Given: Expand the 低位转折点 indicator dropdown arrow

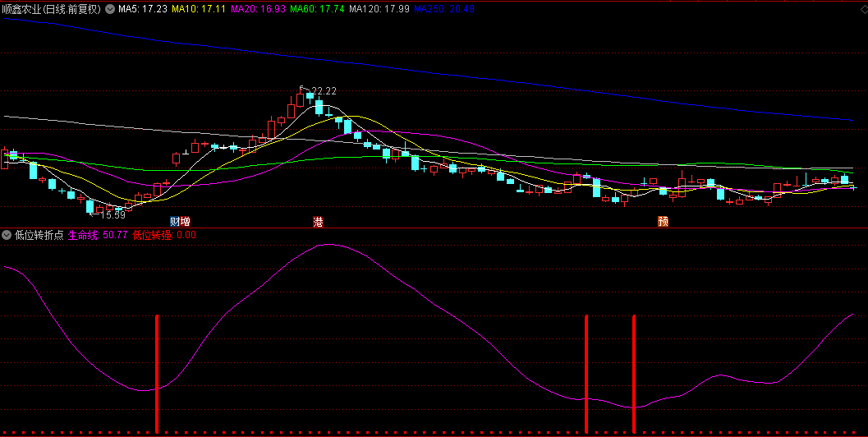Looking at the screenshot, I should (7, 235).
